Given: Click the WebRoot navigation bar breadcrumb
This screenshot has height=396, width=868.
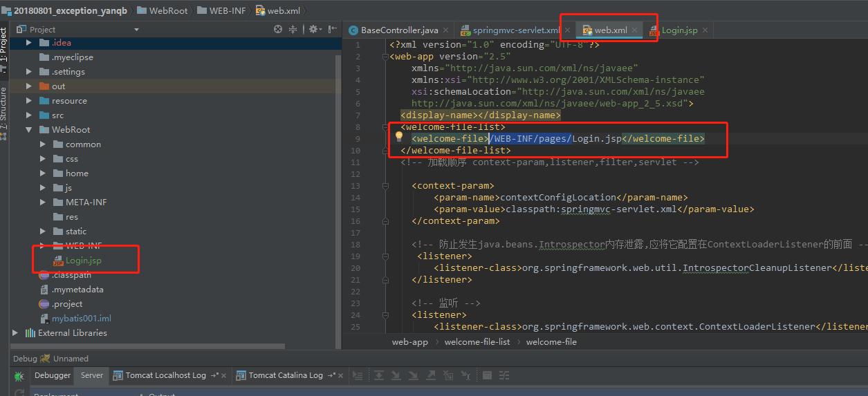Looking at the screenshot, I should (x=163, y=10).
